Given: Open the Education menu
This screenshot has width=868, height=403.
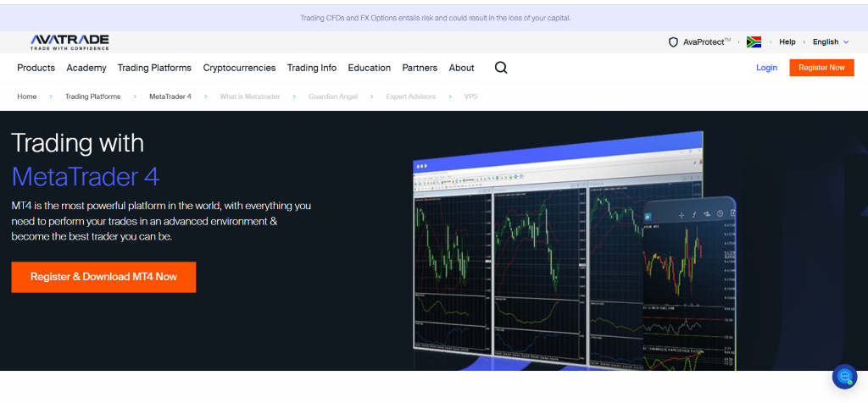Looking at the screenshot, I should point(370,68).
